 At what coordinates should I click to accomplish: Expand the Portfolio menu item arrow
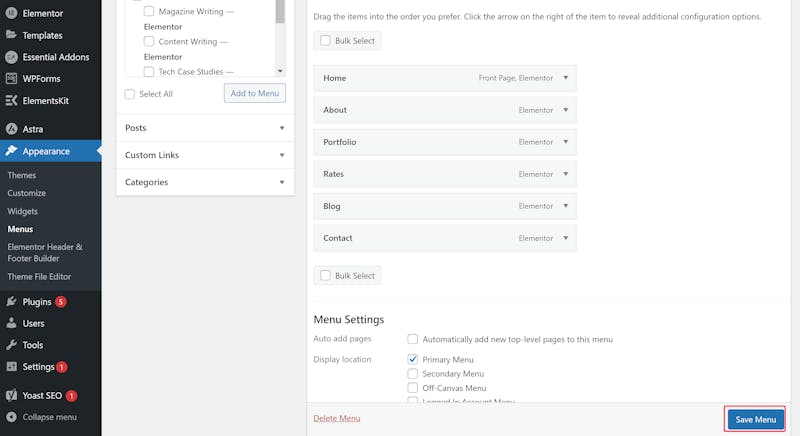pyautogui.click(x=565, y=142)
